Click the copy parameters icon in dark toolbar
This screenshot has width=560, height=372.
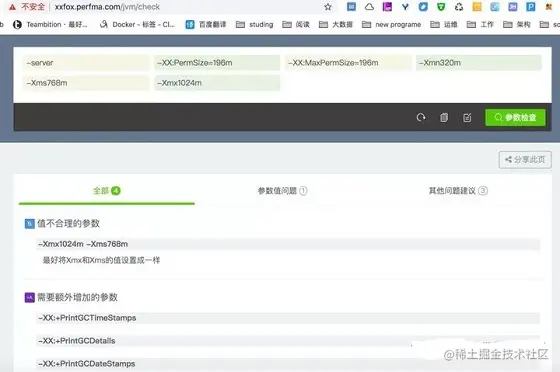(444, 117)
